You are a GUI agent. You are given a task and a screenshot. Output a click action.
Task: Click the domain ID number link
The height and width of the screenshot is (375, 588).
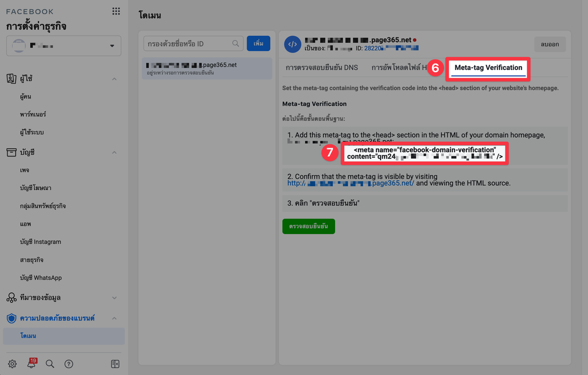pyautogui.click(x=391, y=48)
